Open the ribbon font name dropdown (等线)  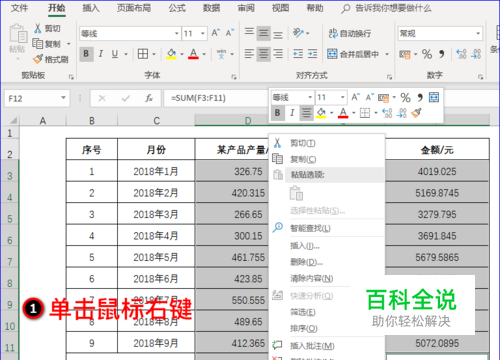pos(177,33)
